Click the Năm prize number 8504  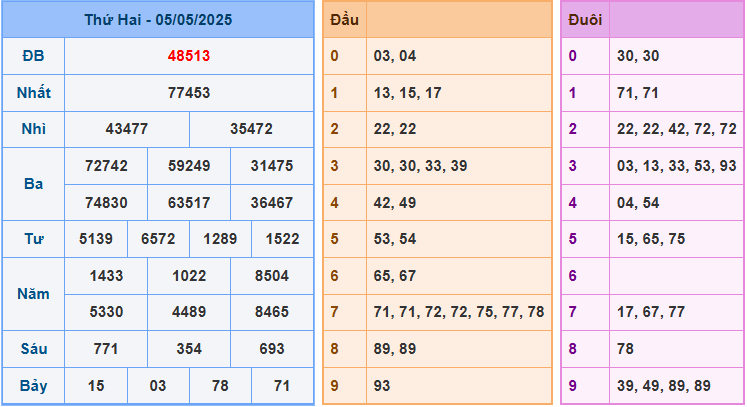272,275
